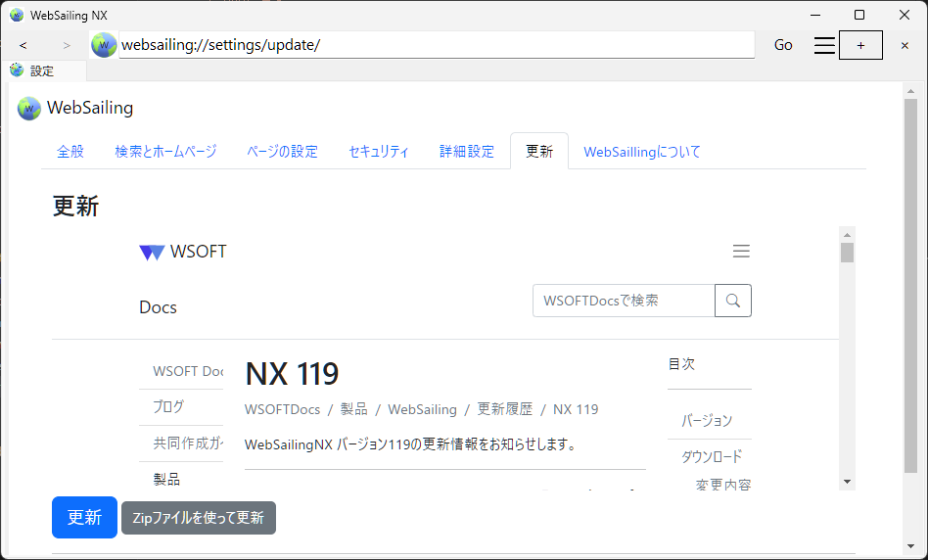Click the WSOFT logo in the embedded page
928x560 pixels.
(182, 252)
